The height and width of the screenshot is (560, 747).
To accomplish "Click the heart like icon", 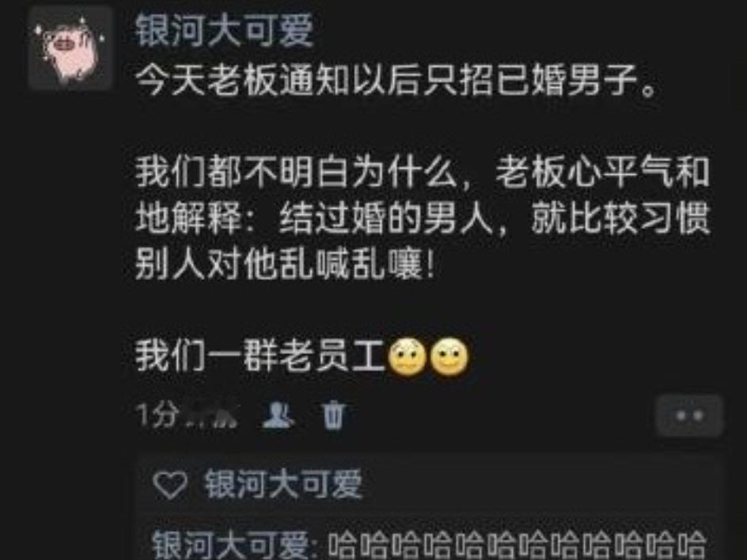I will point(169,485).
